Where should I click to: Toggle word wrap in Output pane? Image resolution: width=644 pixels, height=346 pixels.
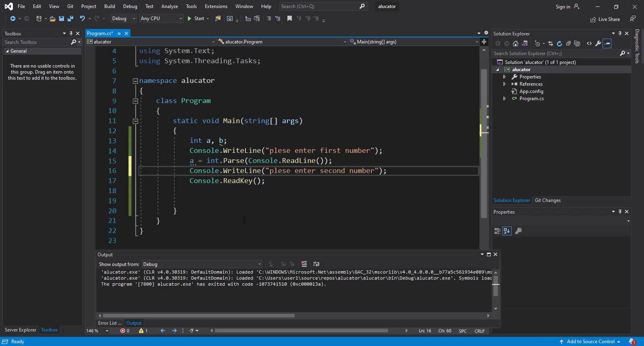point(316,264)
